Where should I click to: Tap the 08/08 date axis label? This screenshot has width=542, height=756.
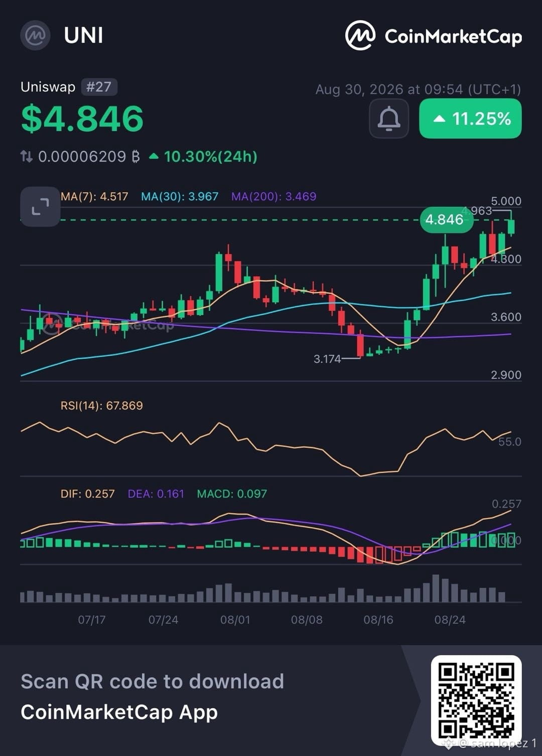click(307, 619)
